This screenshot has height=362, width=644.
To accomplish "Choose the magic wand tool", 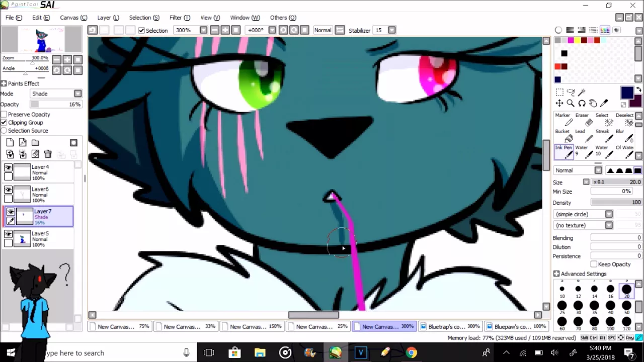I will pyautogui.click(x=582, y=92).
